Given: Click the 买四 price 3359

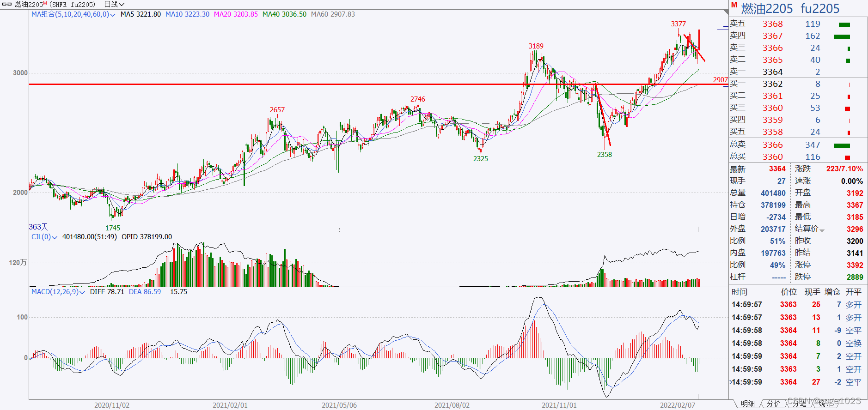Looking at the screenshot, I should [772, 120].
